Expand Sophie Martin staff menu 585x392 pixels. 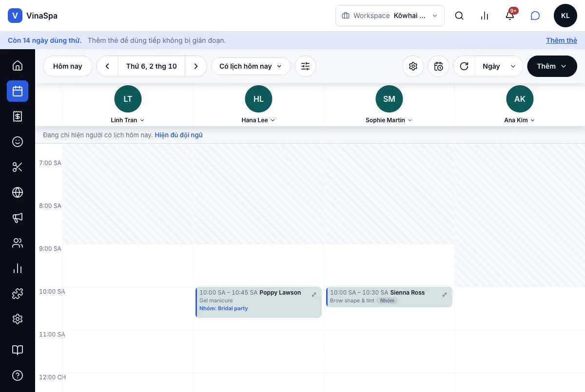389,120
